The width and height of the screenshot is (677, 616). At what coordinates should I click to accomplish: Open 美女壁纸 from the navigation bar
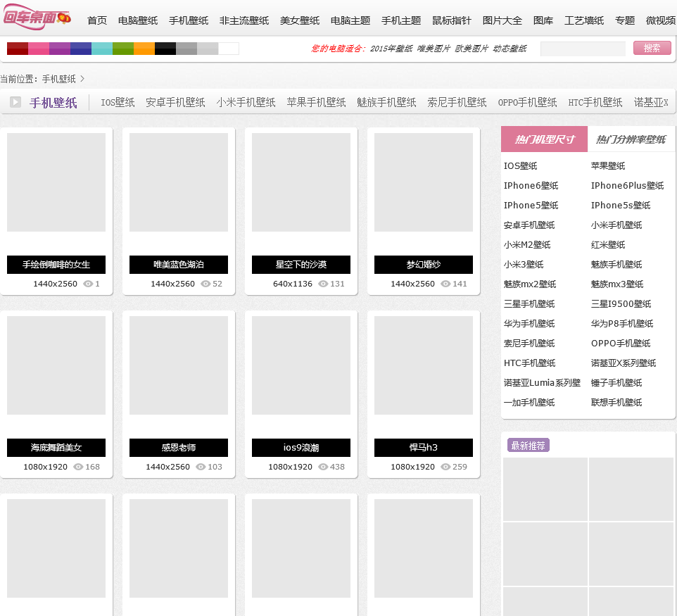coord(300,20)
